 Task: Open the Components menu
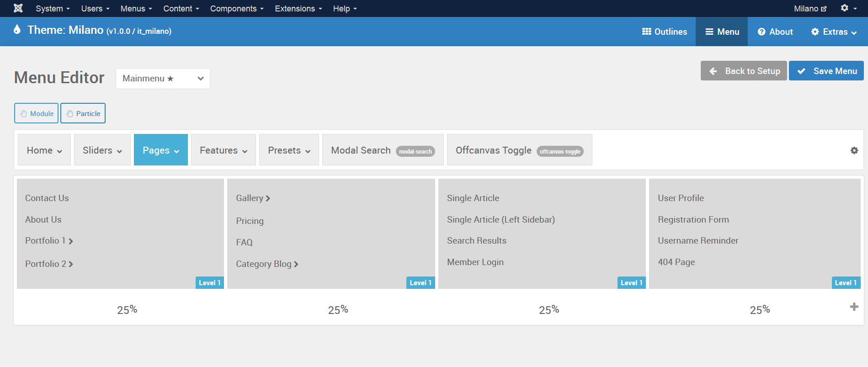pos(236,9)
